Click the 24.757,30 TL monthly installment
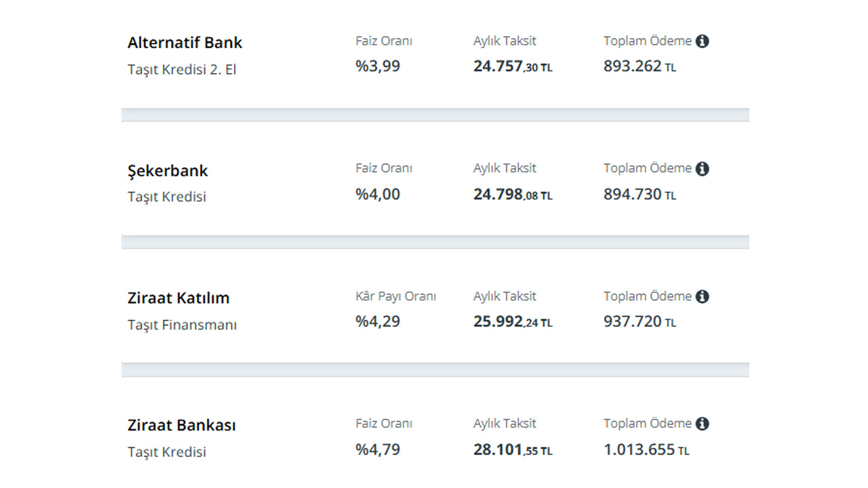Viewport: 868px width, 488px height. pos(513,66)
